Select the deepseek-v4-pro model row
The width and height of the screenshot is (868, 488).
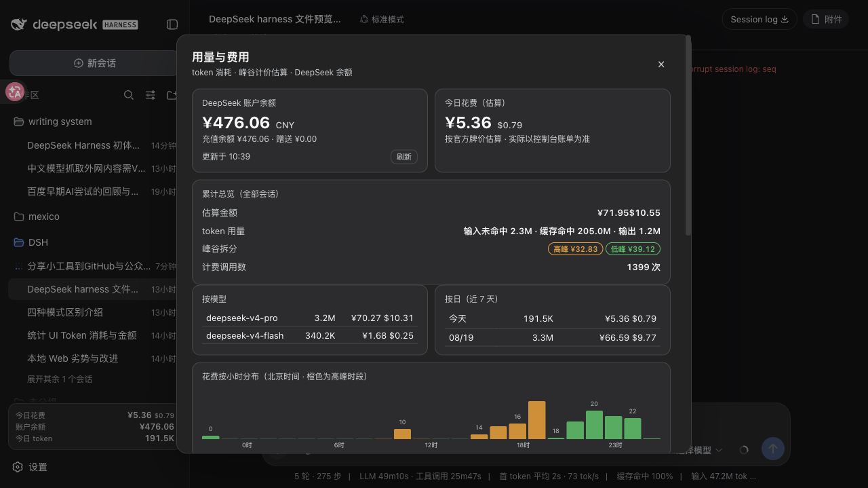310,318
